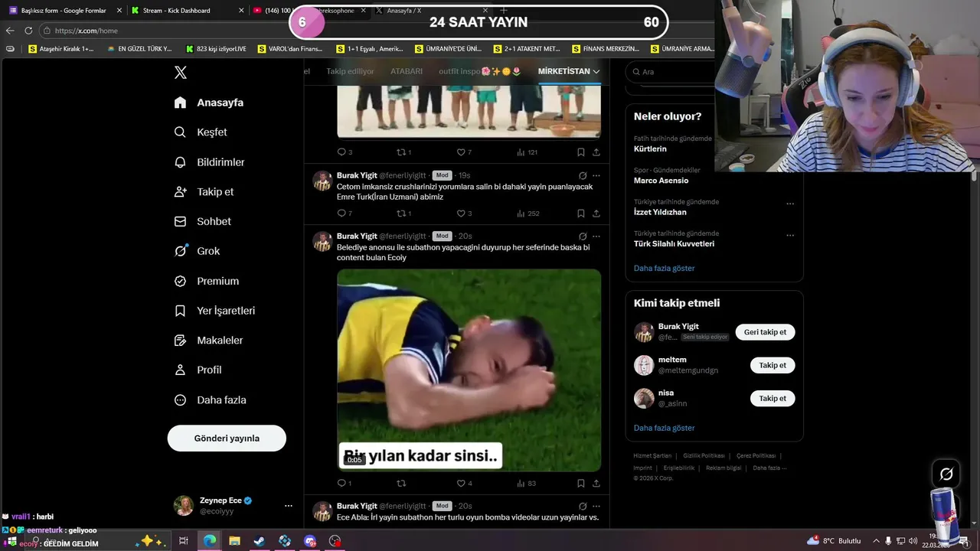Open Anasayfa home from the sidebar
980x551 pixels.
[x=209, y=103]
